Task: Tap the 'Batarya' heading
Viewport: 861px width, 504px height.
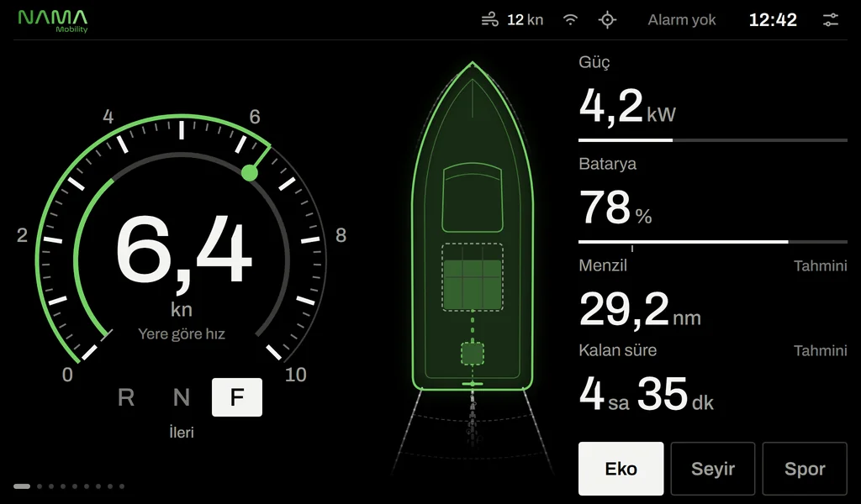Action: click(x=607, y=164)
